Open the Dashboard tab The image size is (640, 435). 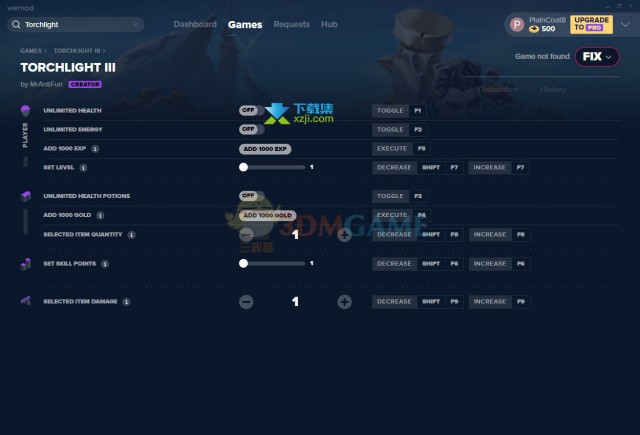click(x=195, y=24)
